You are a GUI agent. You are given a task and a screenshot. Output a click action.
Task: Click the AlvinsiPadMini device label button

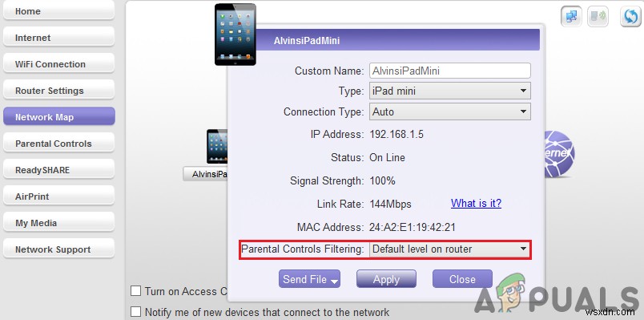(205, 174)
